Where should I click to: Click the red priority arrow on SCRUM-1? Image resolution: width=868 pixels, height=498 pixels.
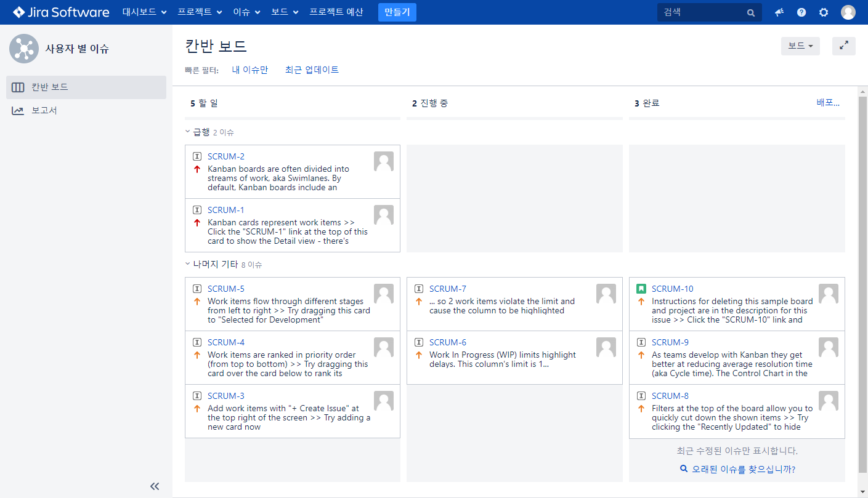tap(197, 222)
